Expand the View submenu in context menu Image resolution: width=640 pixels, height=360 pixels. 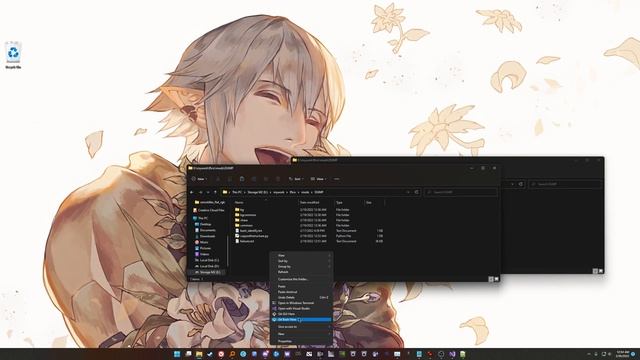coord(301,256)
